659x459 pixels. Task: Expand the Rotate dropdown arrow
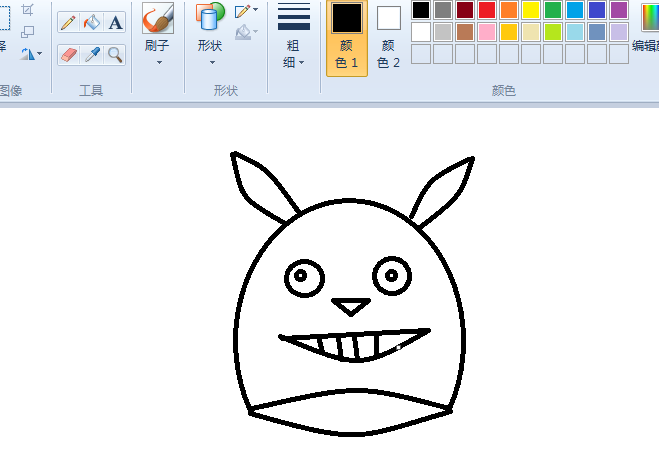point(40,54)
